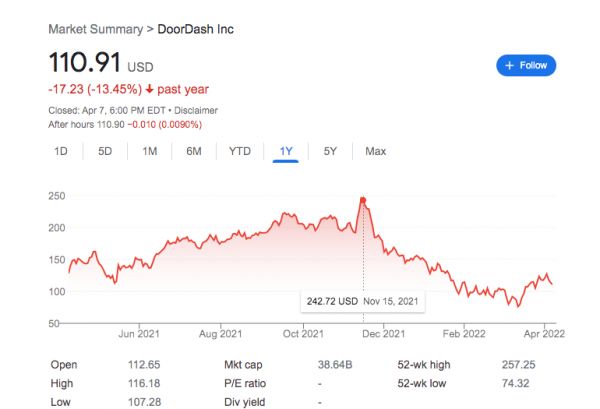Image resolution: width=600 pixels, height=409 pixels.
Task: Switch to the 1D chart range
Action: click(61, 151)
